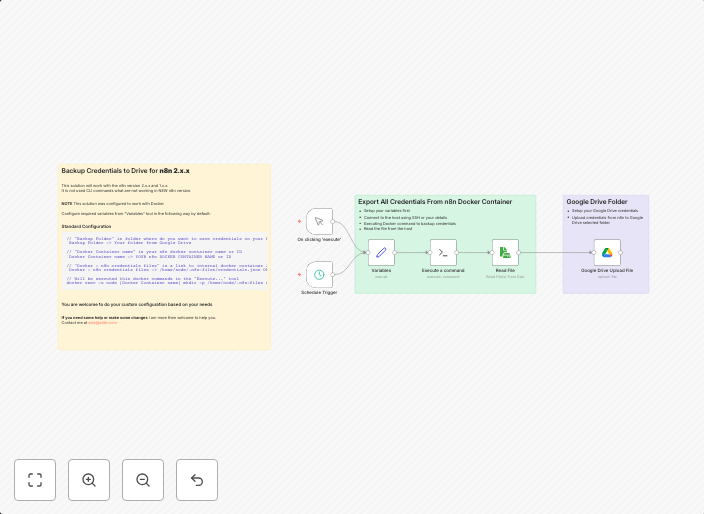Image resolution: width=704 pixels, height=514 pixels.
Task: Click the red bolt beside execute trigger
Action: [x=299, y=221]
